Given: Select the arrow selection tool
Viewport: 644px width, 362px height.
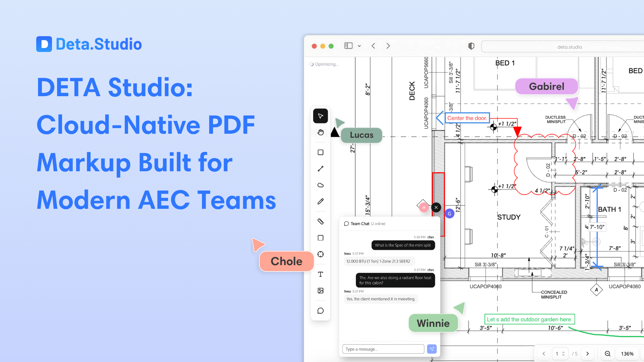Looking at the screenshot, I should (x=320, y=116).
